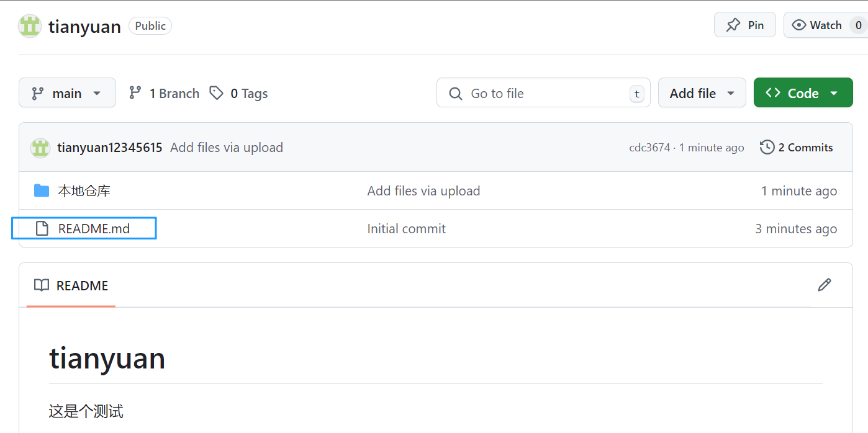Open the README.md file
868x433 pixels.
(94, 228)
